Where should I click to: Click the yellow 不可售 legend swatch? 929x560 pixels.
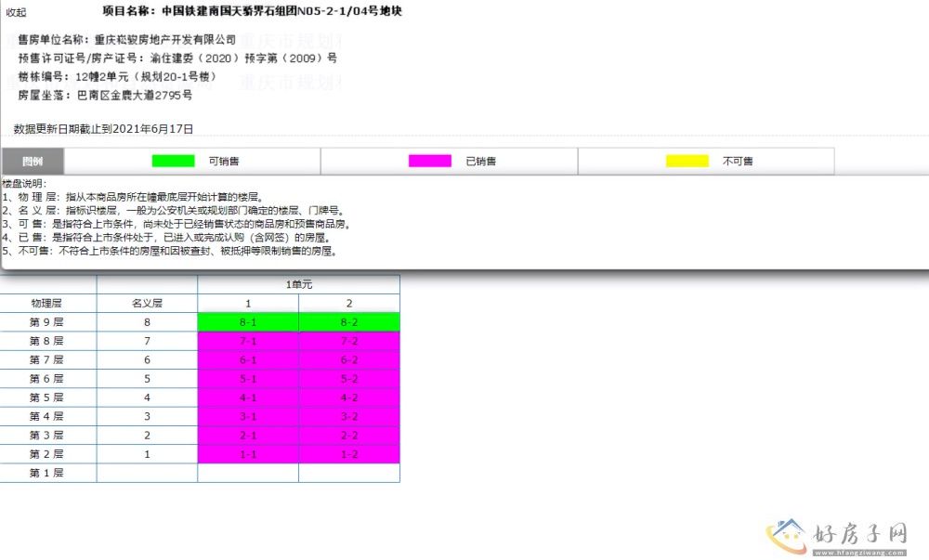687,161
